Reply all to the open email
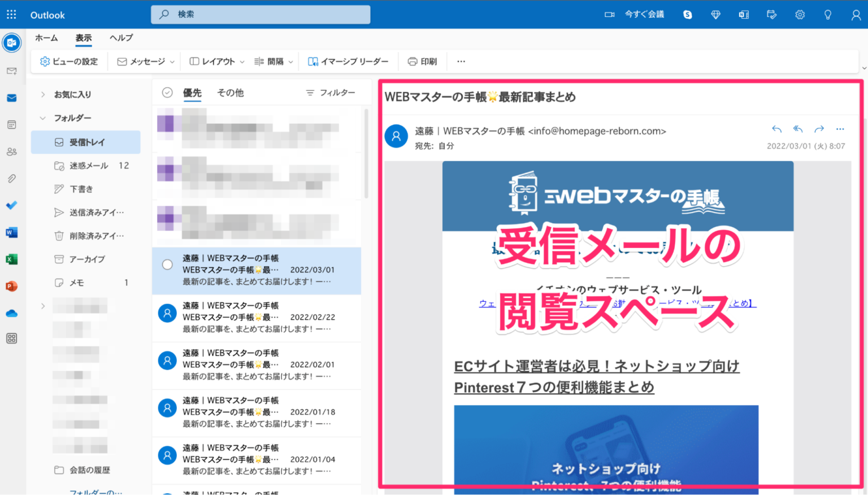The height and width of the screenshot is (495, 868). 798,129
